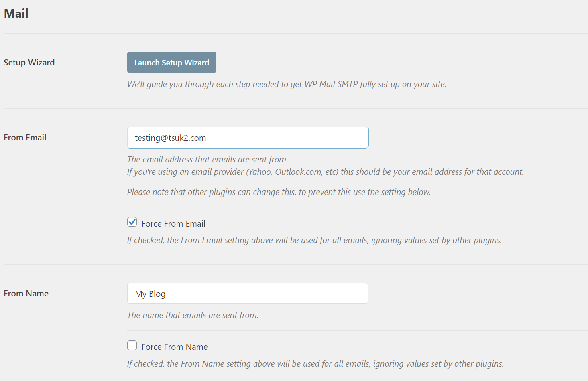
Task: Click the 'Force From Email' label text
Action: click(x=173, y=224)
